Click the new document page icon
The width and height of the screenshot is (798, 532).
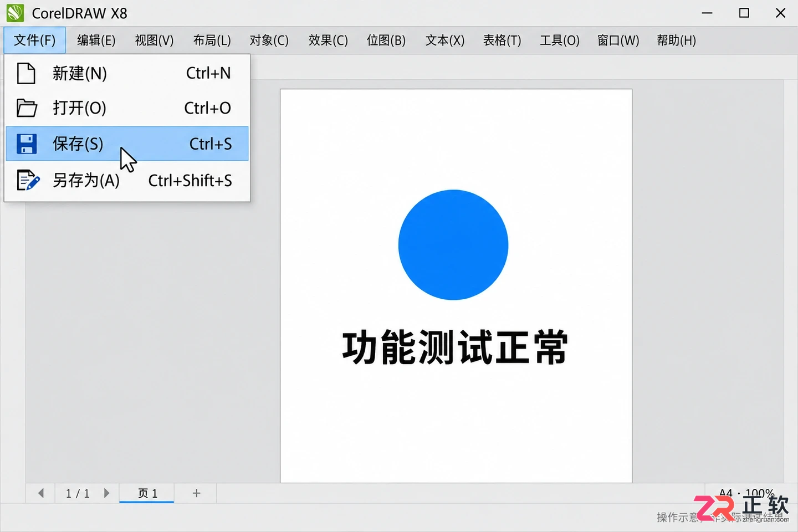coord(26,73)
